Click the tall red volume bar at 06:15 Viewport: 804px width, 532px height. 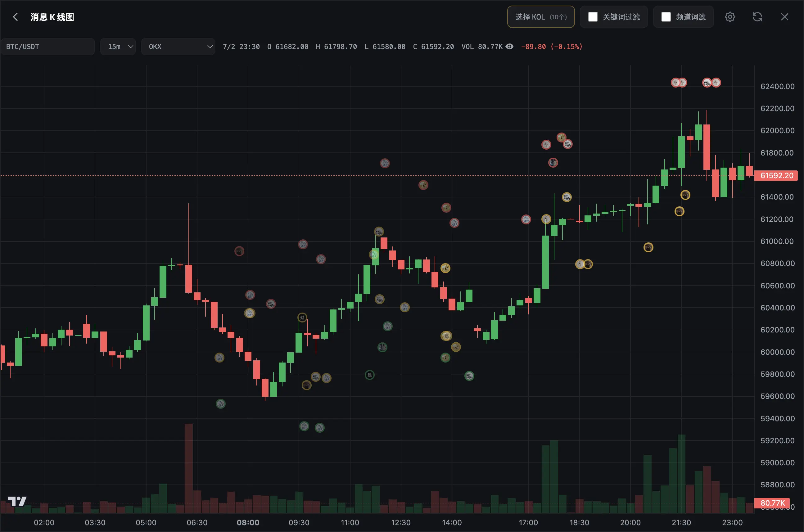(x=189, y=468)
